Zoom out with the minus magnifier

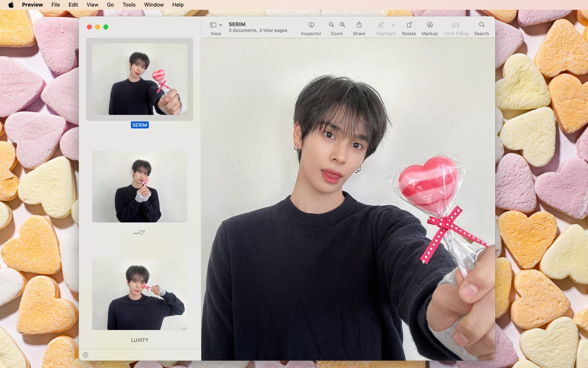pos(332,25)
